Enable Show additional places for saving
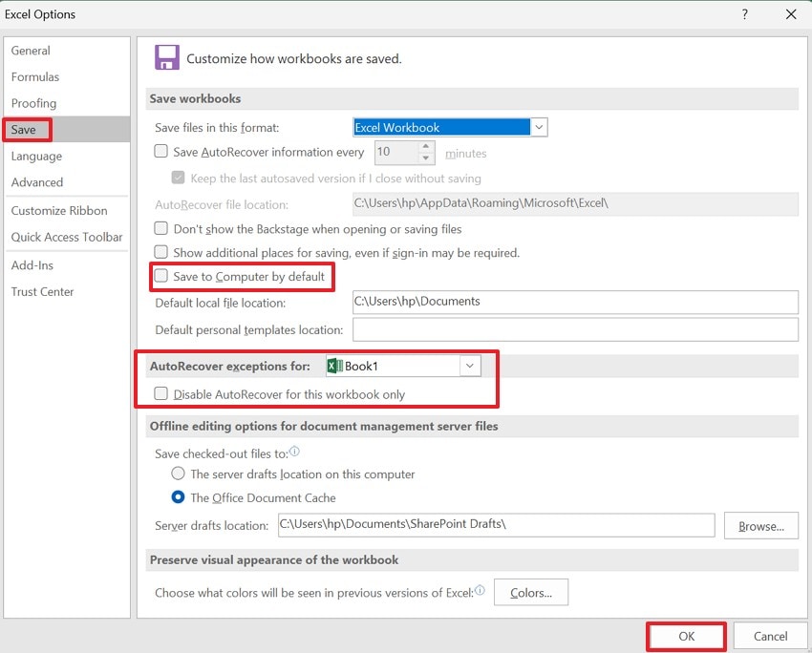The width and height of the screenshot is (812, 653). point(160,252)
